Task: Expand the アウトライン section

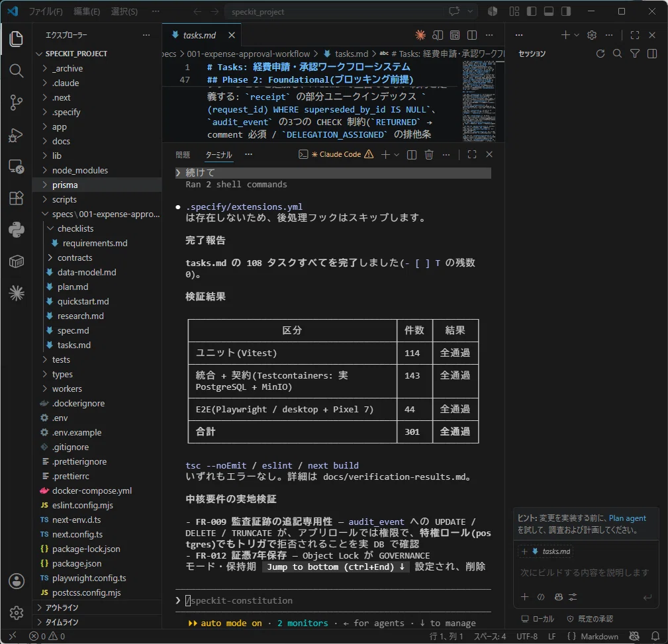Action: (x=97, y=608)
